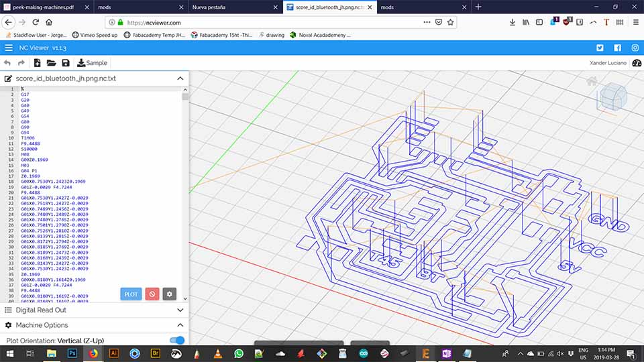Open the Fabacademy Temp JH bookmark

pos(154,35)
